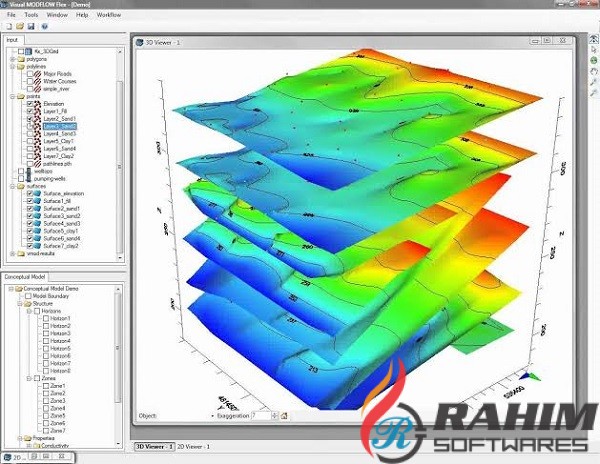
Task: Click the Help toolbar icon
Action: pos(44,26)
